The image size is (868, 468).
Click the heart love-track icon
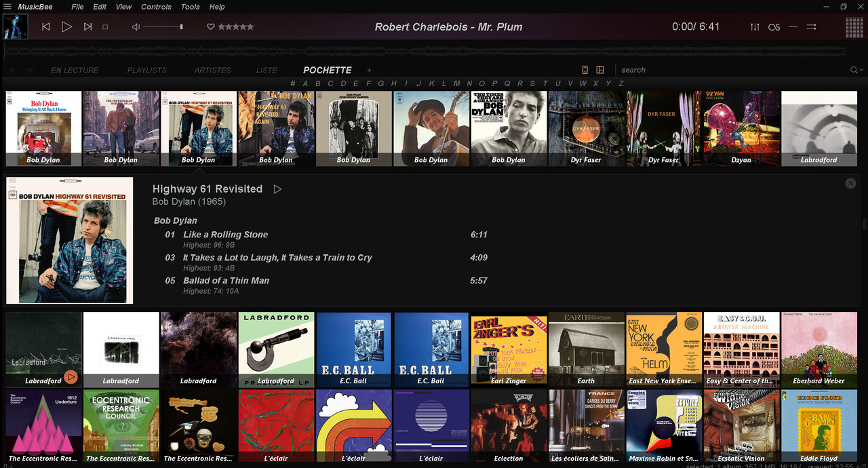(210, 26)
